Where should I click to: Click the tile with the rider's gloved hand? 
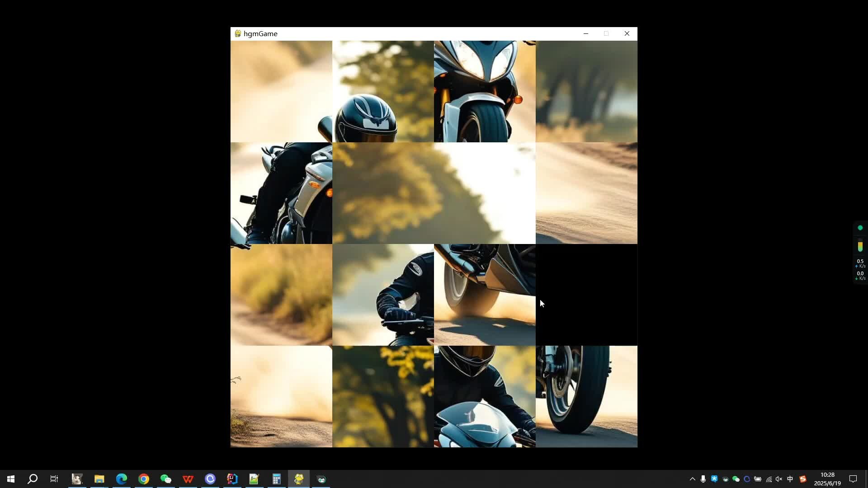click(383, 295)
